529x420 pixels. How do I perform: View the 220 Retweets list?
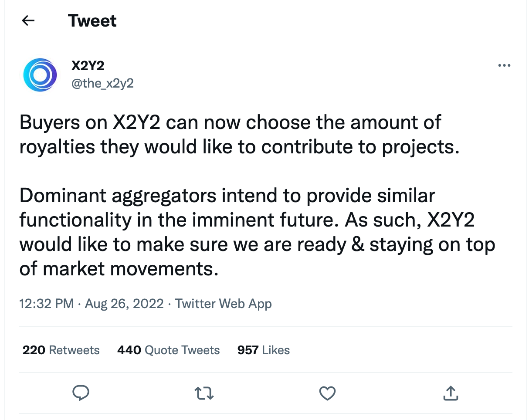click(61, 350)
